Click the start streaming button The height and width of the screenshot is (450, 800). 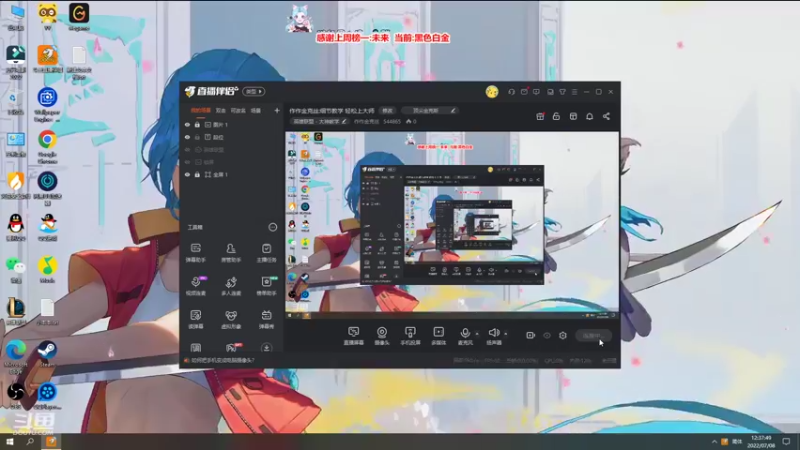pos(593,335)
